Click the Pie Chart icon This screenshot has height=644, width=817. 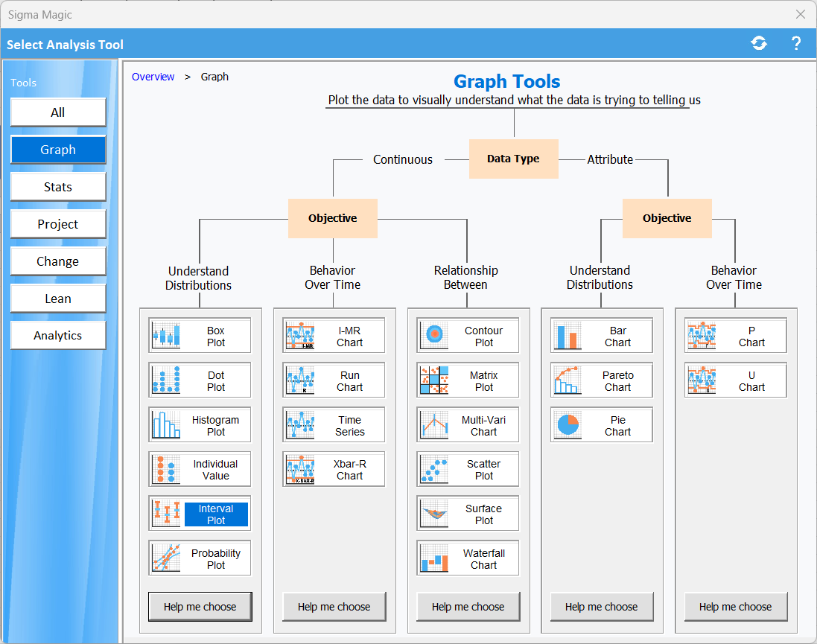[x=568, y=424]
